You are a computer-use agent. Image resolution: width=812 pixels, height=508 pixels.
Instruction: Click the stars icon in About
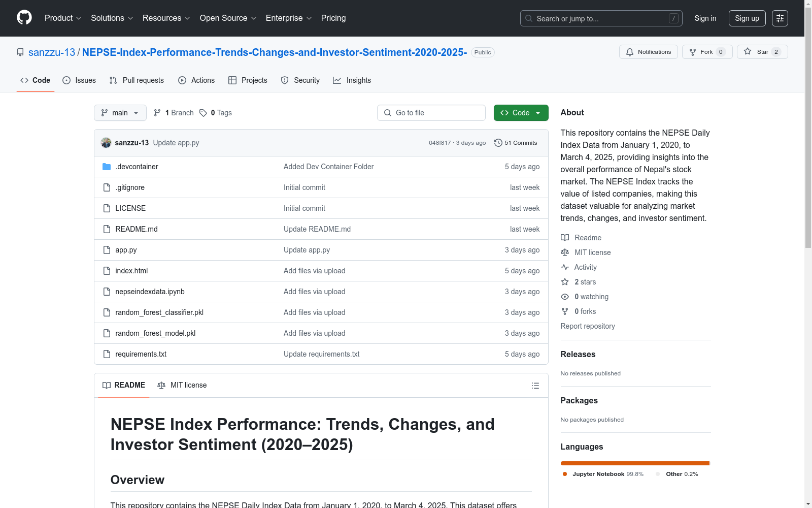[x=565, y=282]
